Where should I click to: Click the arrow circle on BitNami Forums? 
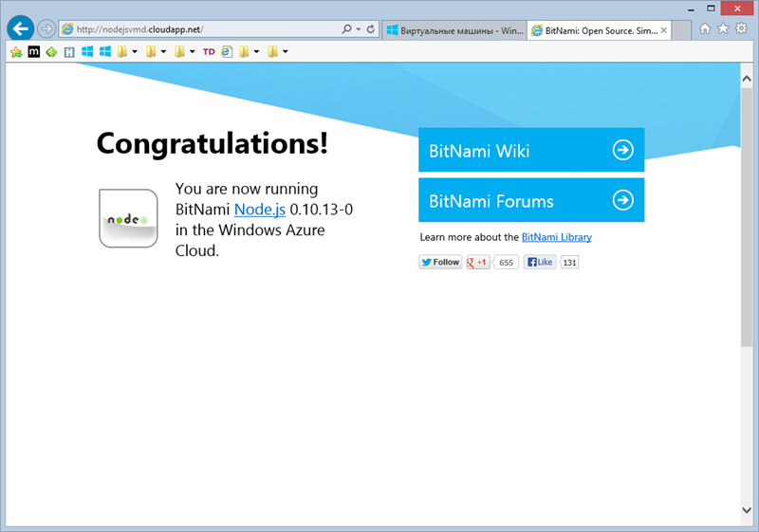pos(623,200)
